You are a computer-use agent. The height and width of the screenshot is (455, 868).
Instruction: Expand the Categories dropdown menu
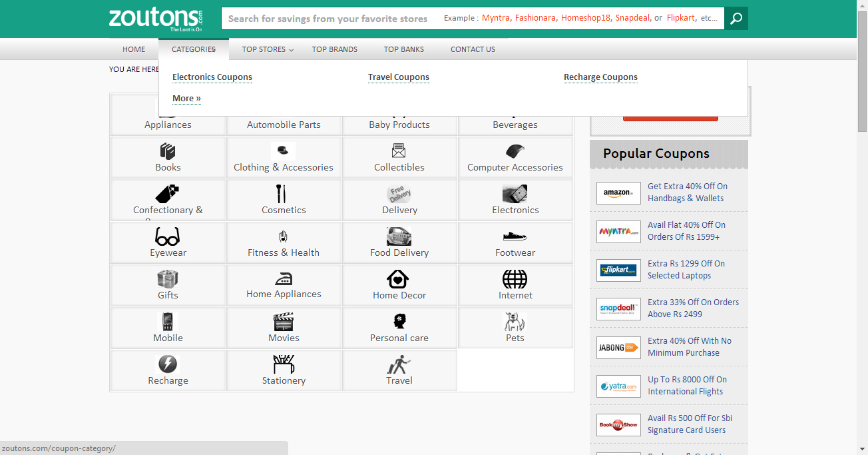(x=194, y=49)
